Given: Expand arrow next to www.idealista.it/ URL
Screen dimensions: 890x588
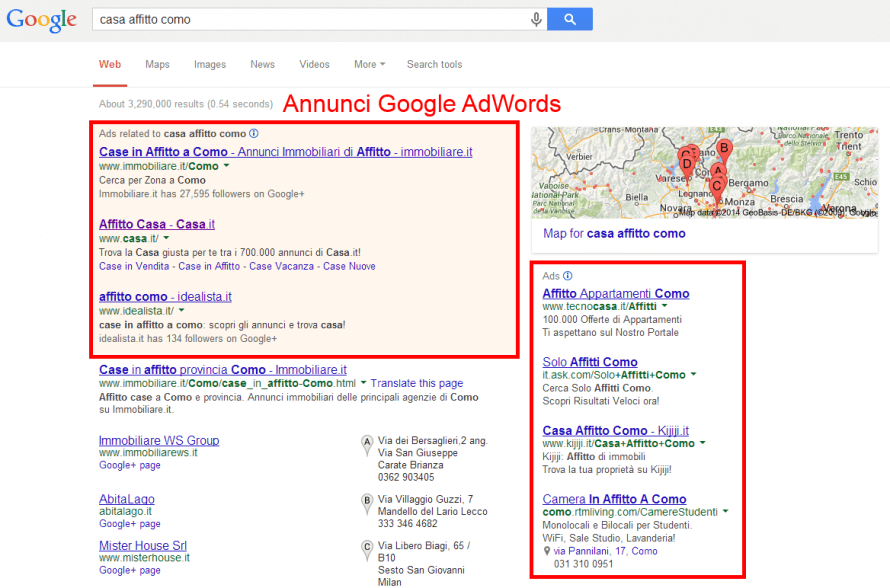Looking at the screenshot, I should tap(182, 310).
